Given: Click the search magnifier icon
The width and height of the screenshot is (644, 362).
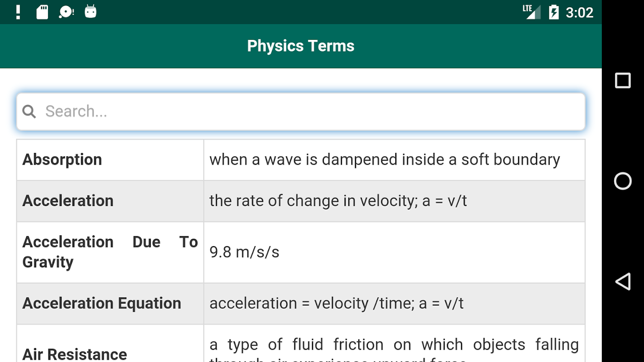Looking at the screenshot, I should tap(29, 111).
